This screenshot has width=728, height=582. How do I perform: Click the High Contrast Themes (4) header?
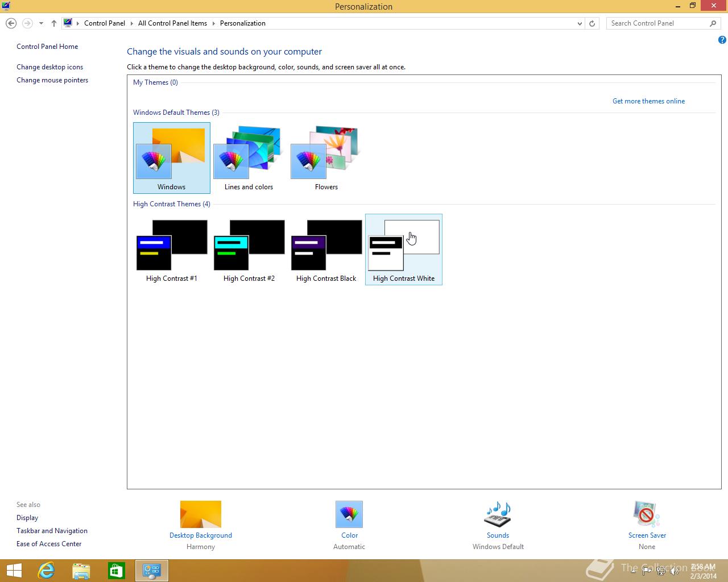pyautogui.click(x=172, y=204)
